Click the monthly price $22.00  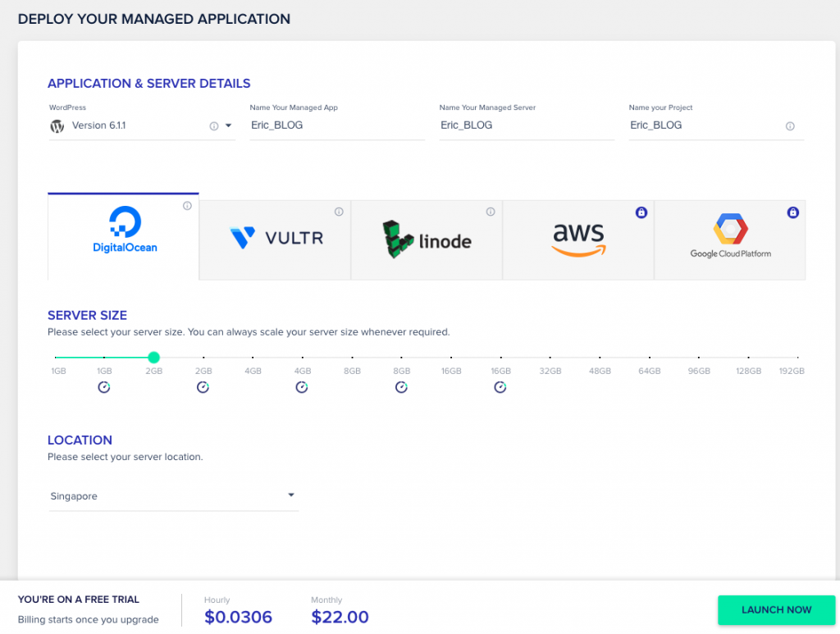click(x=340, y=617)
